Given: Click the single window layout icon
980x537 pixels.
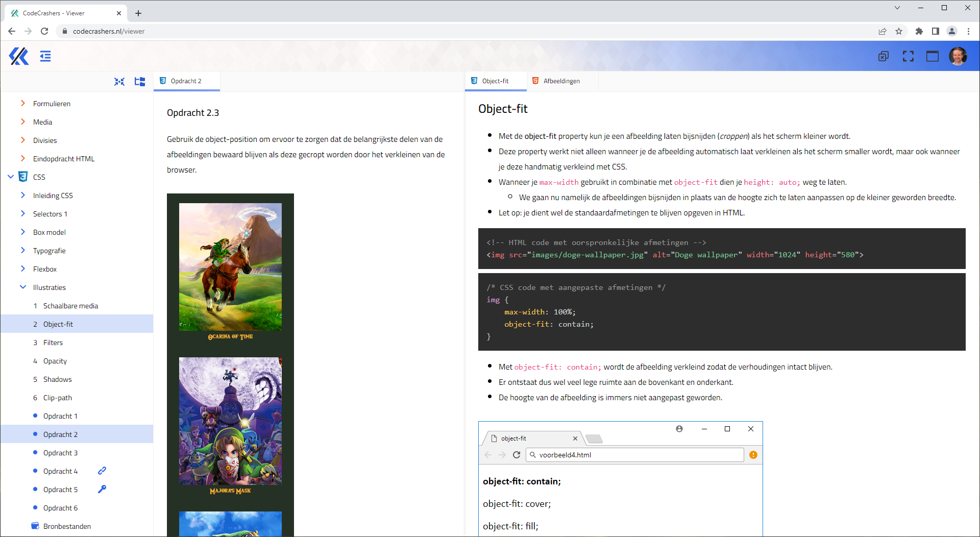Looking at the screenshot, I should (x=932, y=56).
